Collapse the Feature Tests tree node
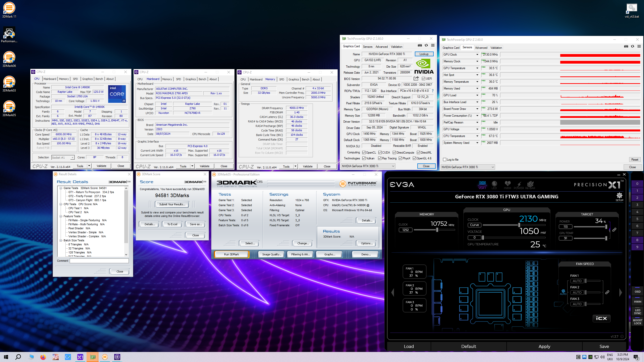The image size is (644, 362). [x=61, y=216]
